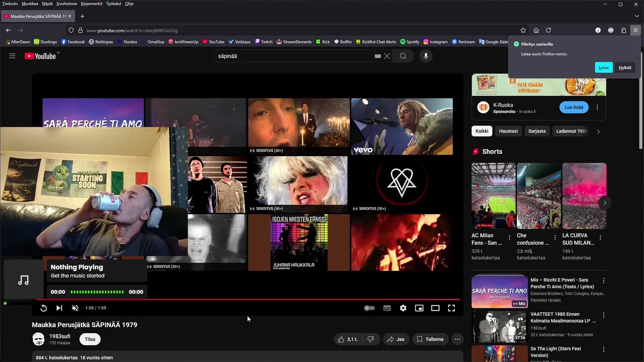Open the Mix Ricchi E Poveri video title
644x362 pixels.
[x=562, y=283]
